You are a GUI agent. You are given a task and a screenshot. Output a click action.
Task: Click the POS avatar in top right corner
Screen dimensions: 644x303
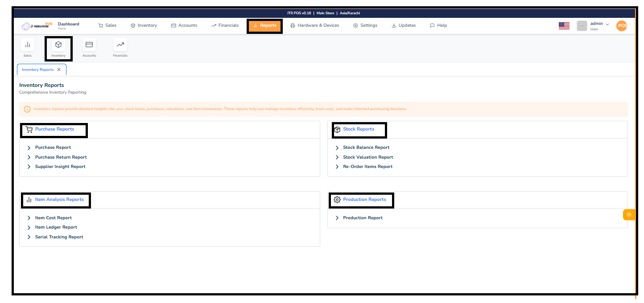[622, 25]
